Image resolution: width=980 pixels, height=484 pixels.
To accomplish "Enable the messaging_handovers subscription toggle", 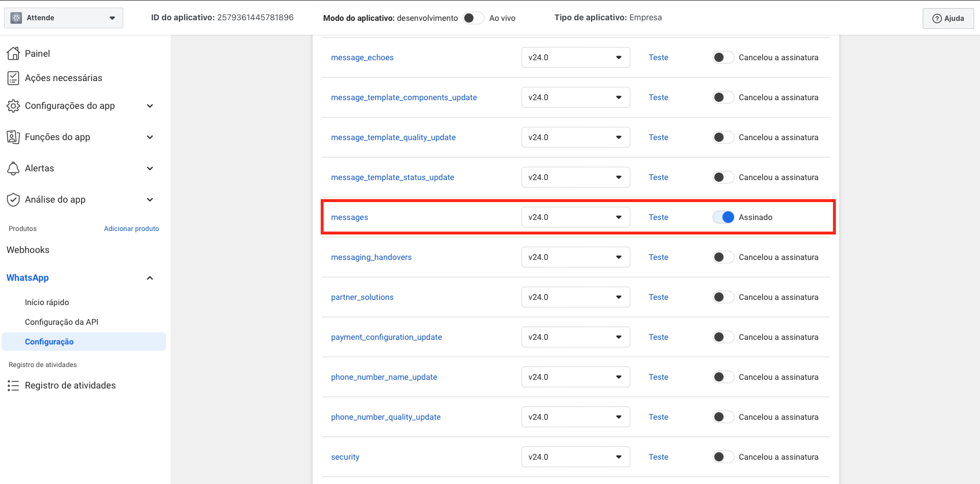I will [723, 257].
